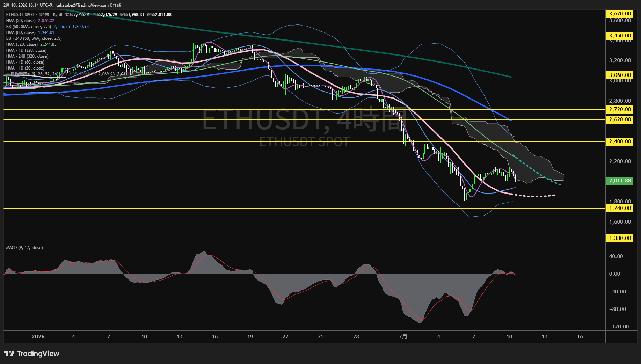Image resolution: width=641 pixels, height=364 pixels.
Task: Select the 2,800.00 price axis tick
Action: pos(620,101)
